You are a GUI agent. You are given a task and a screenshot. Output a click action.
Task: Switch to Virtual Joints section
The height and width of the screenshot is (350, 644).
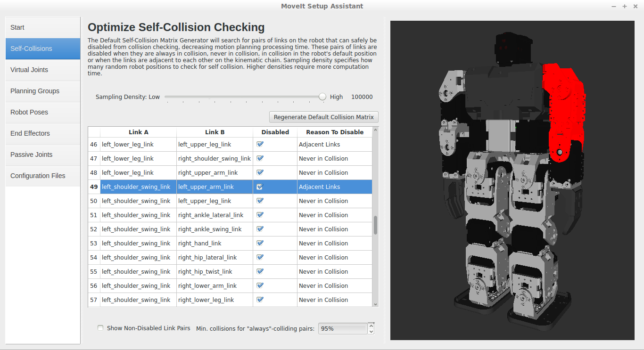42,70
